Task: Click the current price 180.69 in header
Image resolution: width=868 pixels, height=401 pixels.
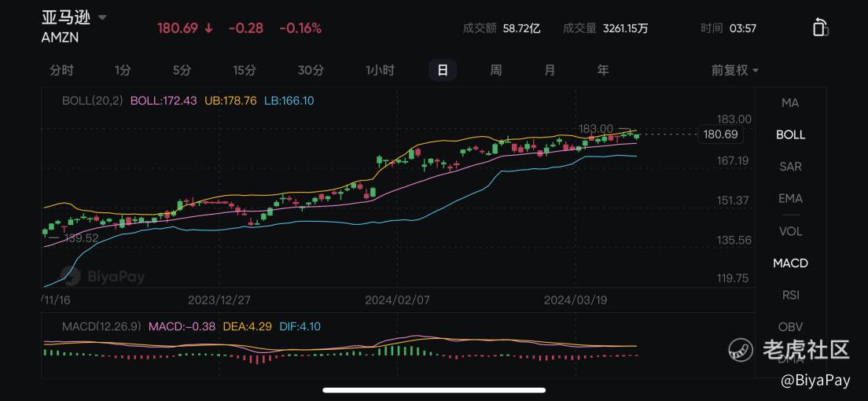Action: tap(178, 28)
